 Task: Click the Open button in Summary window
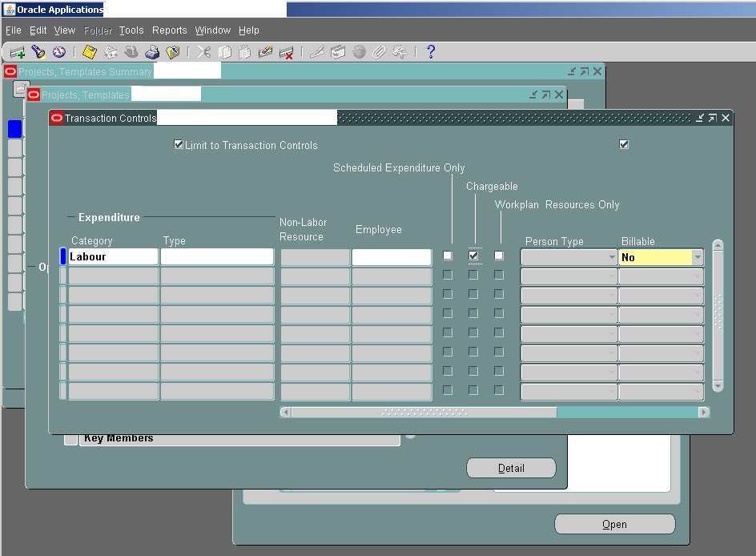pos(615,524)
